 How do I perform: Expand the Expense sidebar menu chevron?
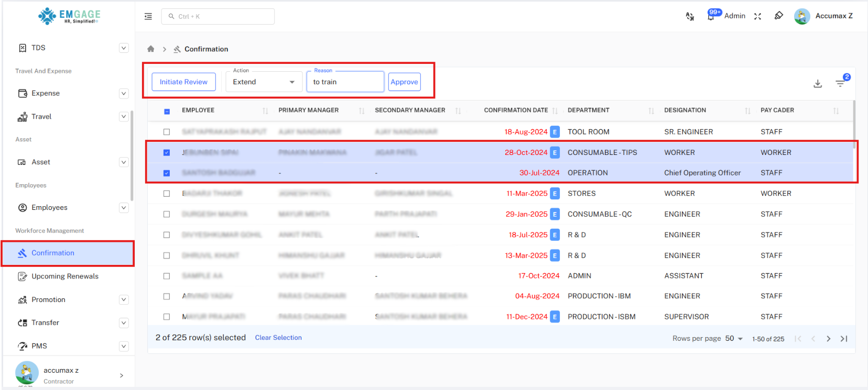tap(124, 94)
